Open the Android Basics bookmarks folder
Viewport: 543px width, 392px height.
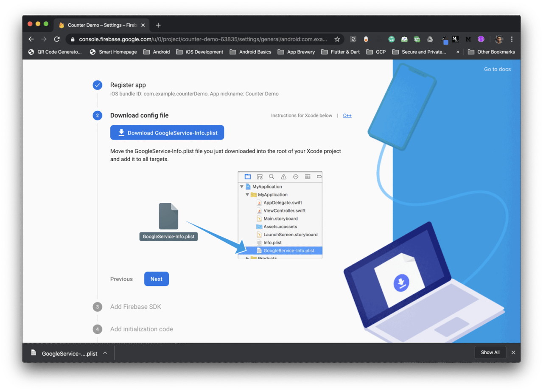pyautogui.click(x=250, y=52)
